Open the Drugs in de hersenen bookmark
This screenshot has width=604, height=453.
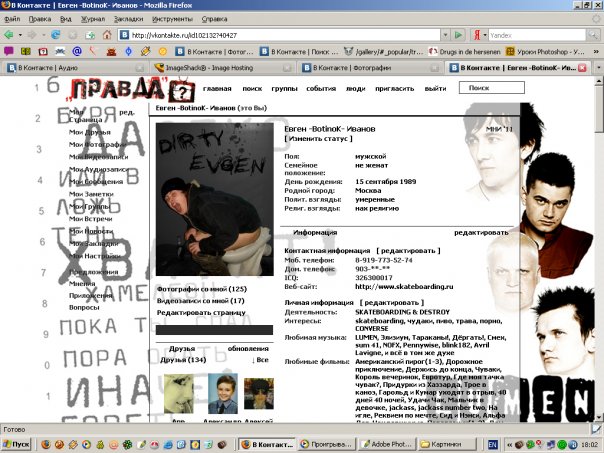click(x=465, y=51)
